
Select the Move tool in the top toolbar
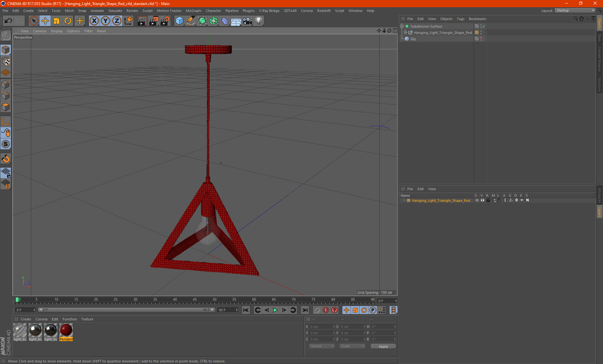tap(45, 21)
